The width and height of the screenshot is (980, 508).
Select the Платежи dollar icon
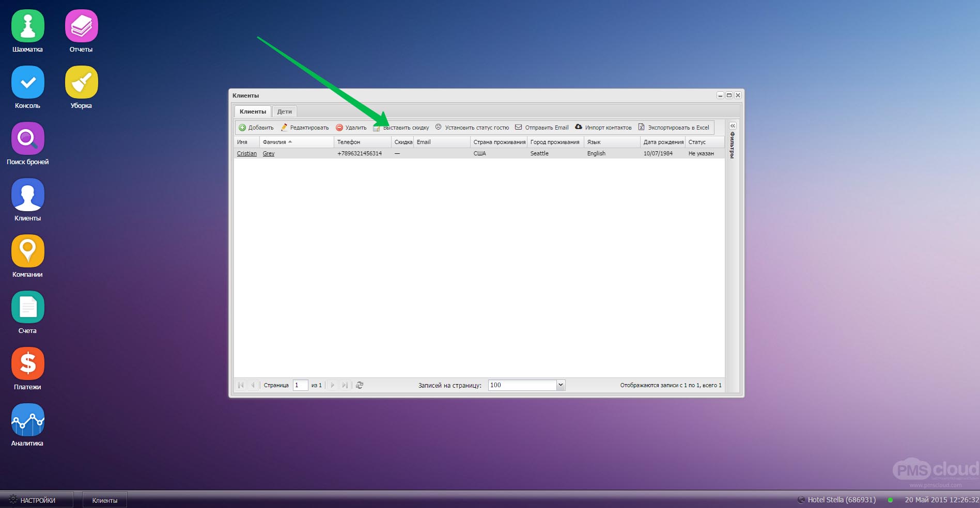coord(27,363)
